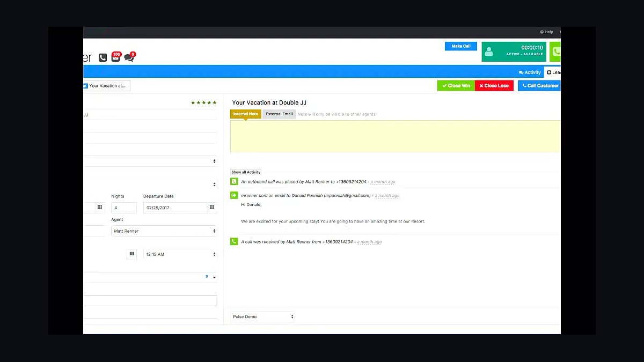
Task: Open the Agent dropdown showing Matt Renner
Action: [164, 231]
